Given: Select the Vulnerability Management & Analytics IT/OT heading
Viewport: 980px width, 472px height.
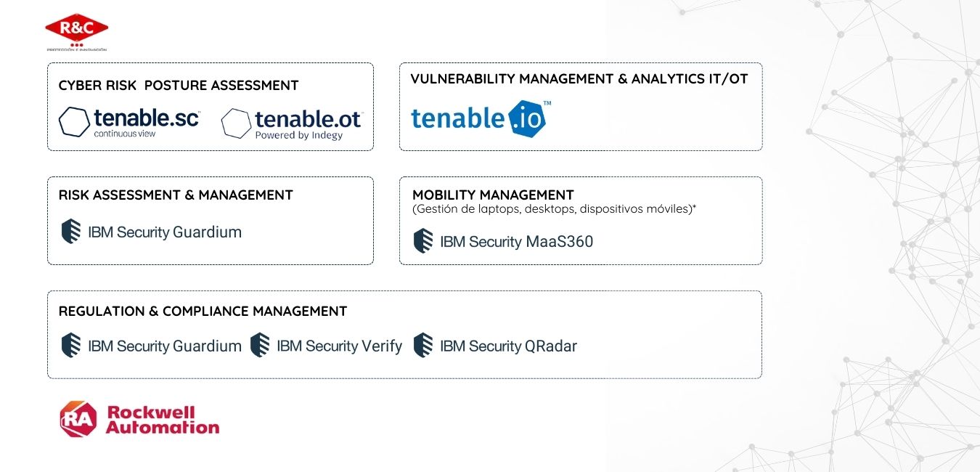Looking at the screenshot, I should tap(579, 79).
